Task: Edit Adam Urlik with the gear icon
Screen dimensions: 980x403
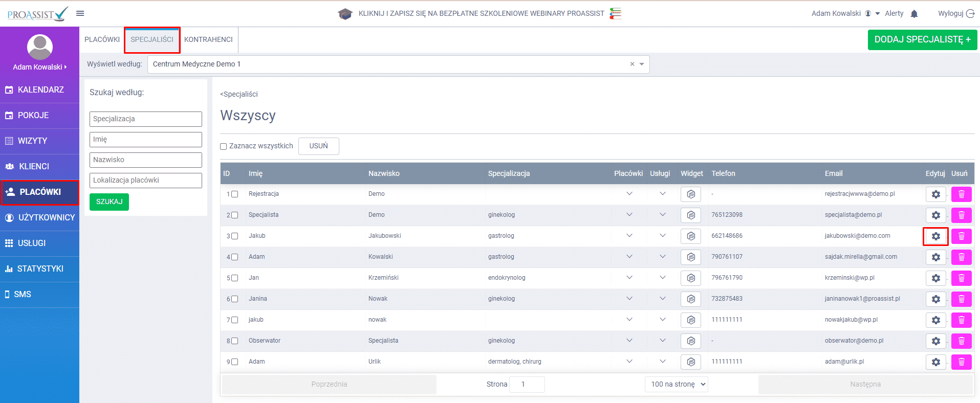Action: 936,362
